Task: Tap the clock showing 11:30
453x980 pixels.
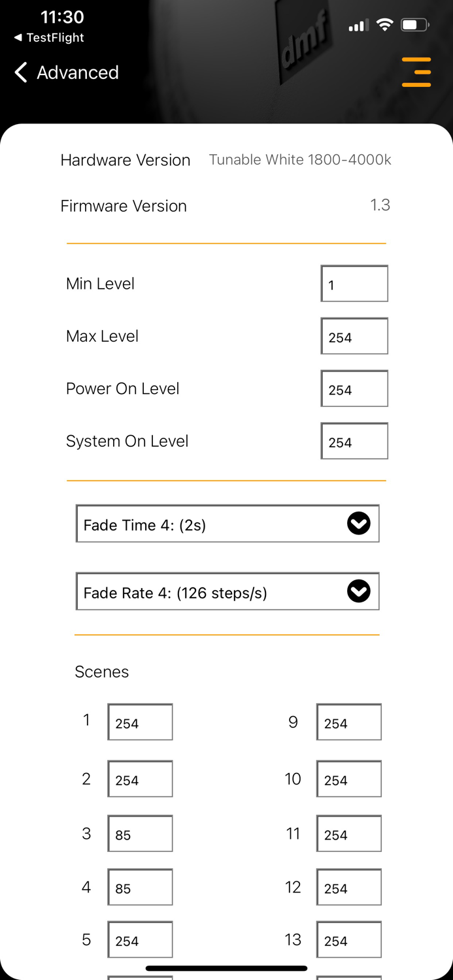Action: pyautogui.click(x=62, y=18)
